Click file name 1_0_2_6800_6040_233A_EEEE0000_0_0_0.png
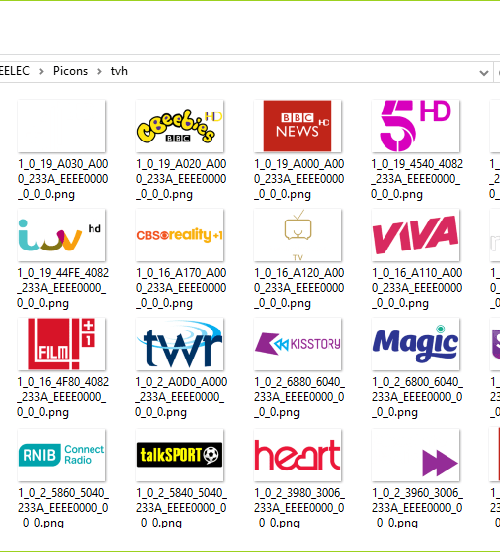Viewport: 500px width, 552px height. [x=417, y=397]
